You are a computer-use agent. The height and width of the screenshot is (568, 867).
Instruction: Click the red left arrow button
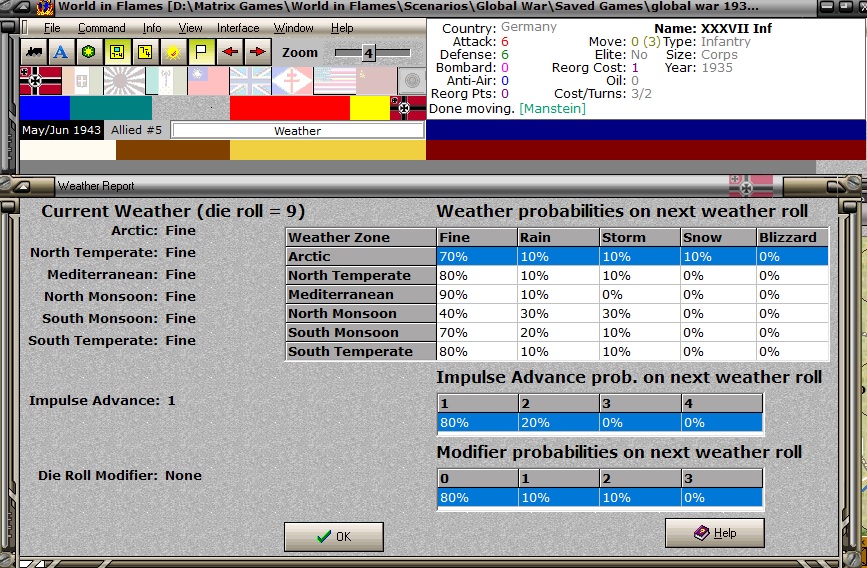(x=229, y=53)
